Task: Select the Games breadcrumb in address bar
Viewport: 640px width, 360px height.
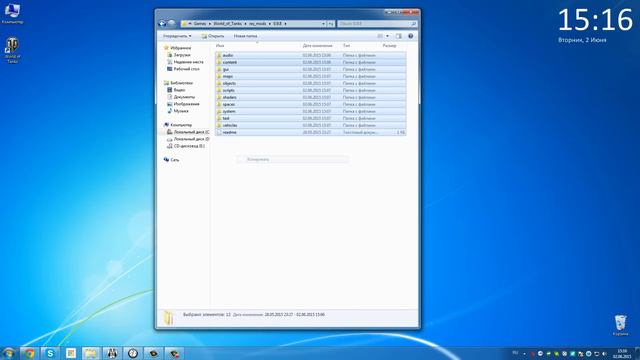Action: click(x=200, y=24)
